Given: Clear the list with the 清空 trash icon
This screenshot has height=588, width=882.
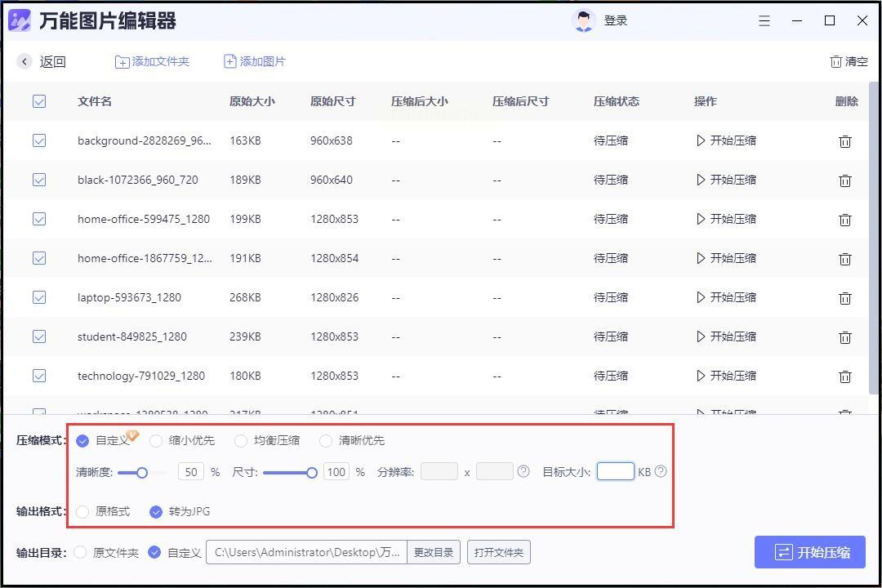Looking at the screenshot, I should tap(836, 62).
